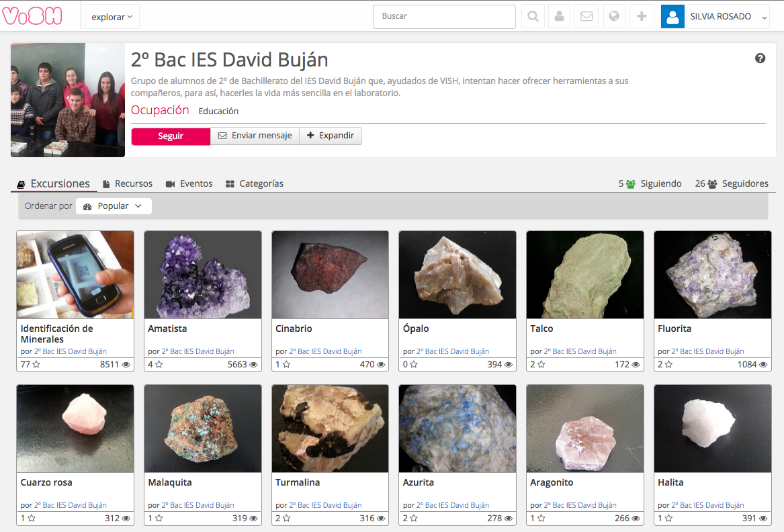
Task: Open the Siguiendo list
Action: coord(650,183)
